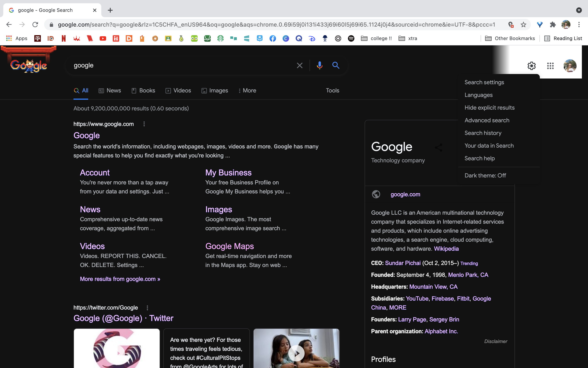This screenshot has height=368, width=588.
Task: Open the Chrome profile avatar
Action: pos(566,25)
